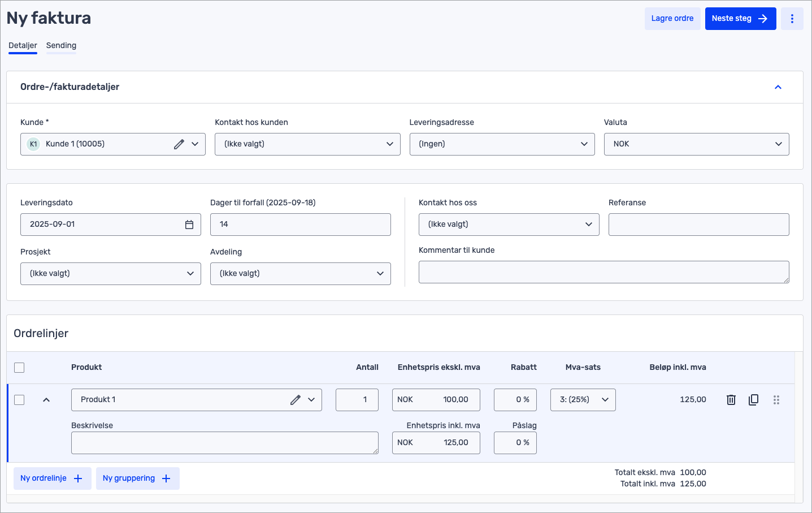This screenshot has width=812, height=513.
Task: Open the calendar picker for Leveringsdato
Action: point(189,225)
